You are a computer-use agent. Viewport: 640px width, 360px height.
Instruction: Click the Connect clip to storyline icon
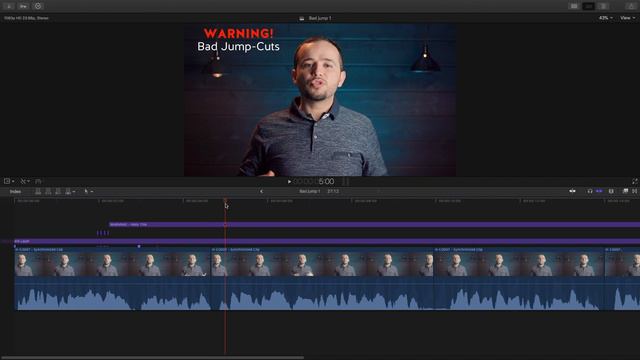(x=38, y=191)
